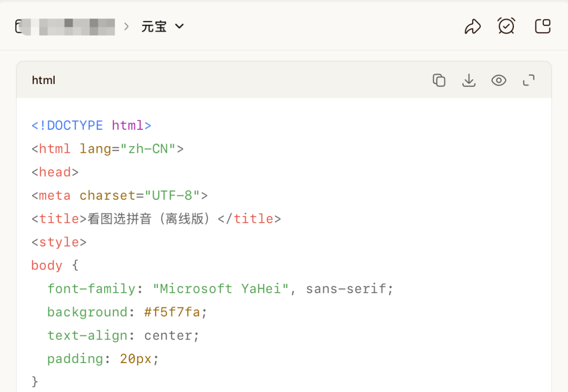Click the "html" code block label
Viewport: 568px width, 392px height.
click(44, 80)
